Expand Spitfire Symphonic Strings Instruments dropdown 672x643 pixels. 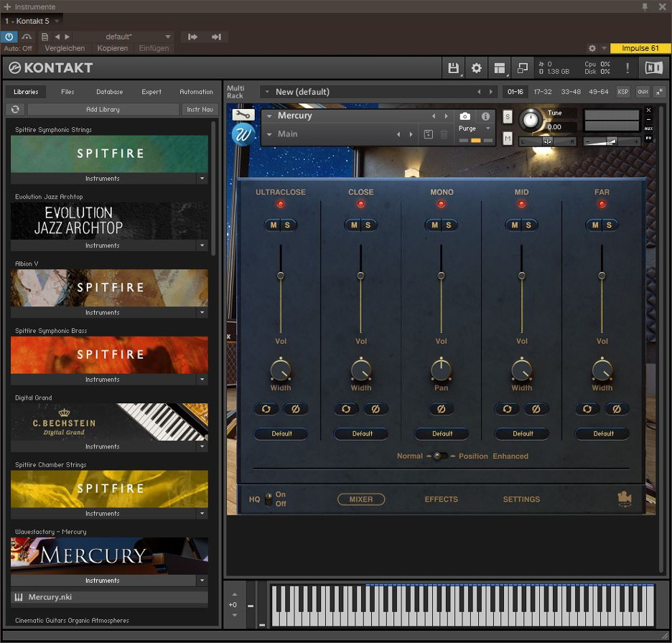pos(202,178)
